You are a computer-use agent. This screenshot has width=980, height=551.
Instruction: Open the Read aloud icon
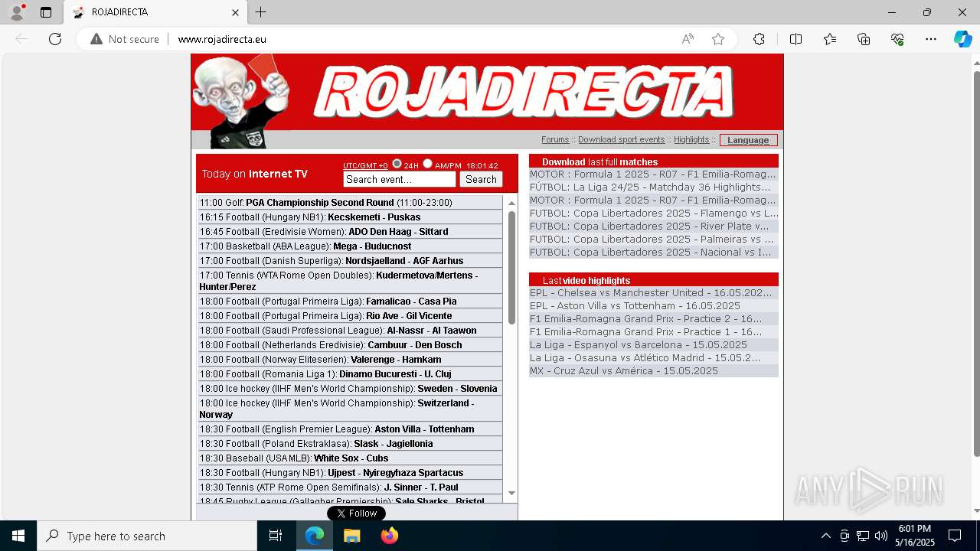688,39
